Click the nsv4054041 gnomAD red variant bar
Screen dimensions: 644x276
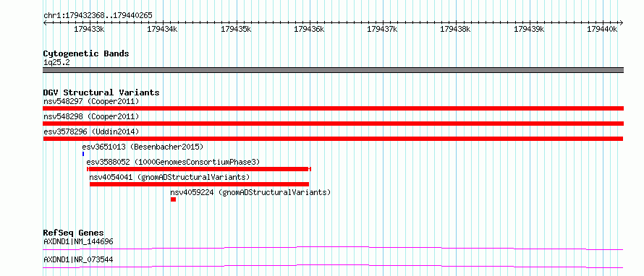199,184
